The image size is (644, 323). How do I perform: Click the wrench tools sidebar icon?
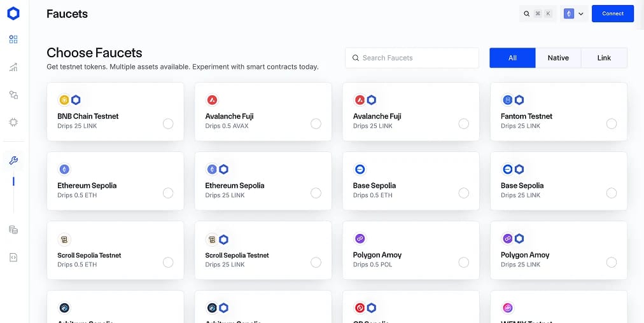click(13, 160)
